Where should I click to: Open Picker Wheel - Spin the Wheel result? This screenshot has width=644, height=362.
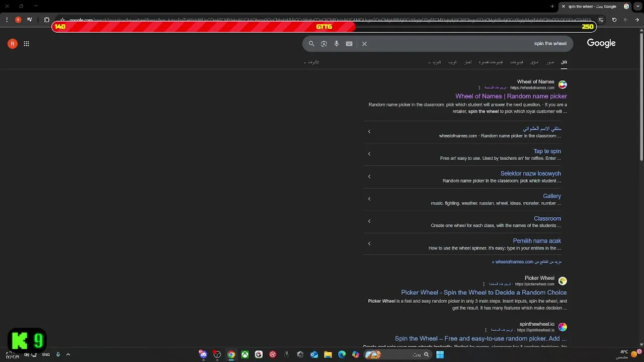[484, 293]
